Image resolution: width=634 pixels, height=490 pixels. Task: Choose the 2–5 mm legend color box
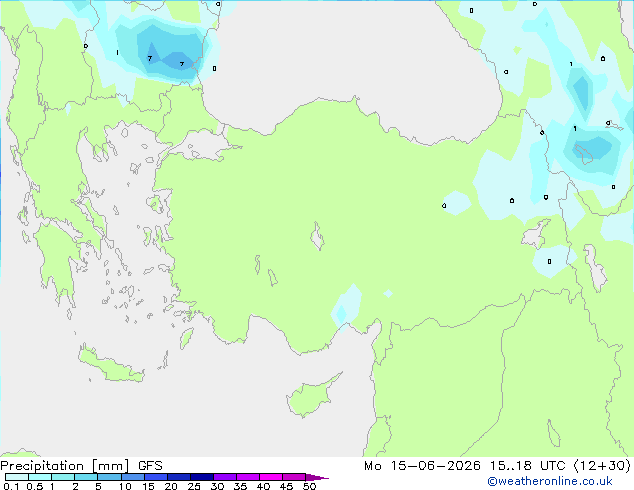tap(86, 477)
